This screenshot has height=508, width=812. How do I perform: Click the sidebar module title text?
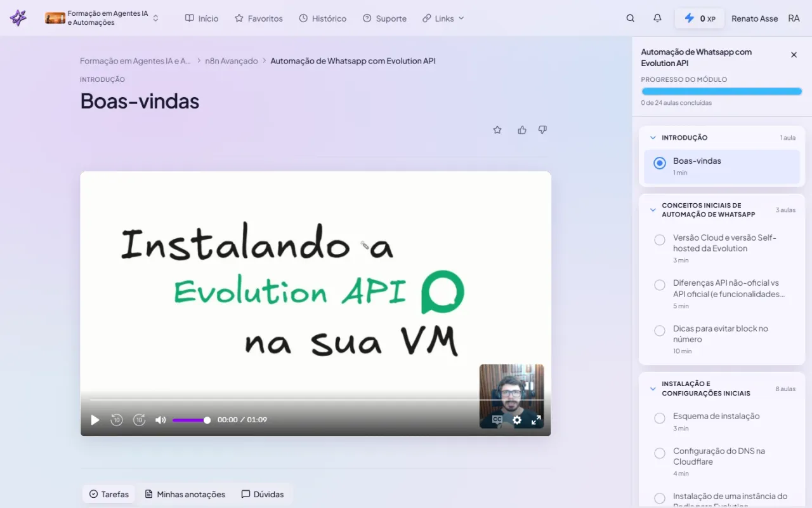click(696, 58)
